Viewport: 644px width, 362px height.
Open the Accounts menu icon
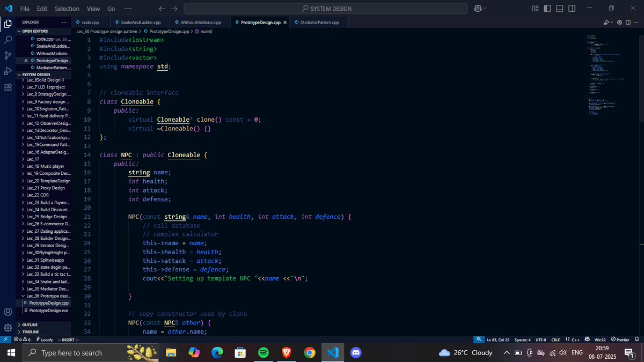tap(8, 312)
